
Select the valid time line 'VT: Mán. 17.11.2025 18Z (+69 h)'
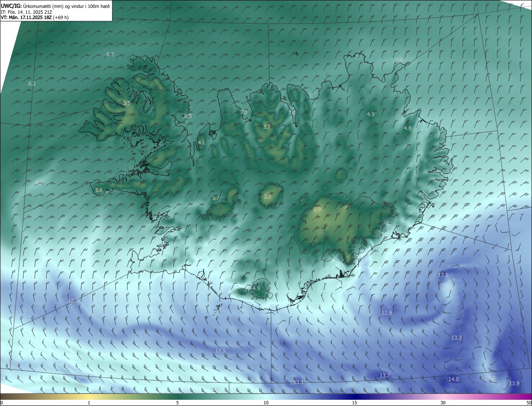[x=35, y=17]
